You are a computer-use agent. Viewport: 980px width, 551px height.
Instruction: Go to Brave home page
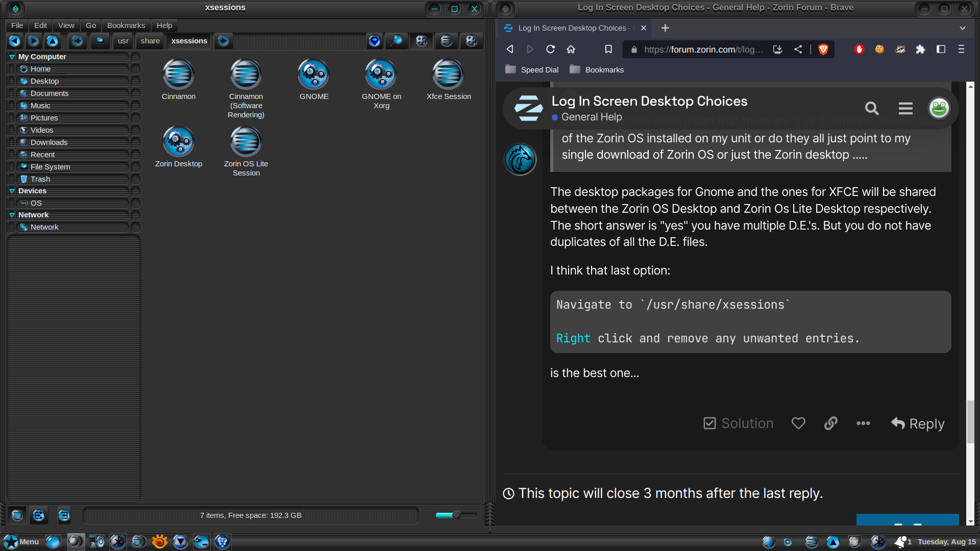point(571,49)
